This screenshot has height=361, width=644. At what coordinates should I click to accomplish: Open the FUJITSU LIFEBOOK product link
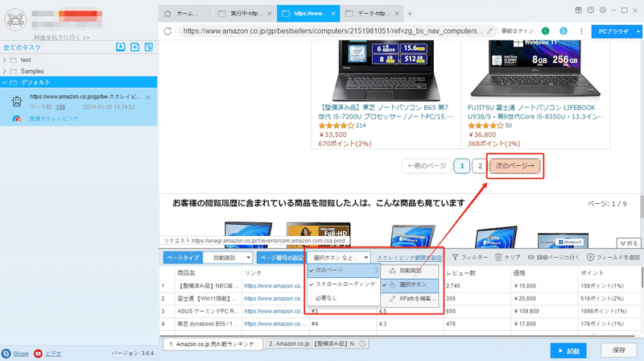coord(535,112)
